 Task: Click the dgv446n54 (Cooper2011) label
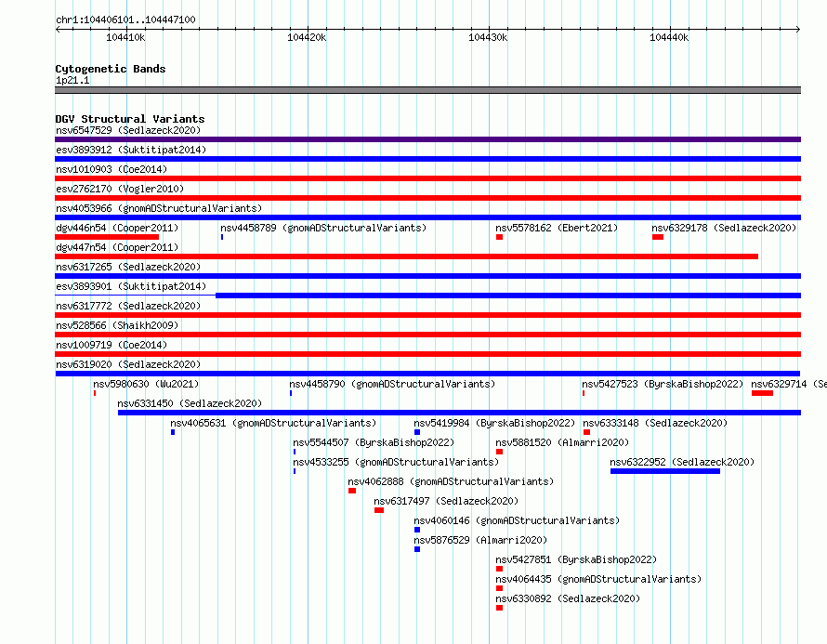coord(117,228)
